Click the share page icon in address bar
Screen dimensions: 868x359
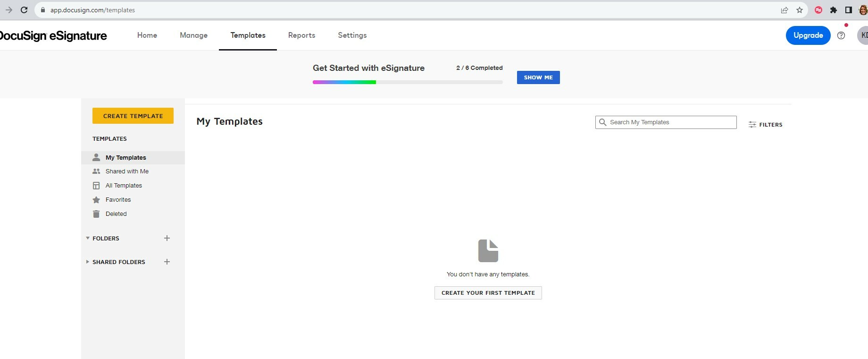click(x=784, y=10)
